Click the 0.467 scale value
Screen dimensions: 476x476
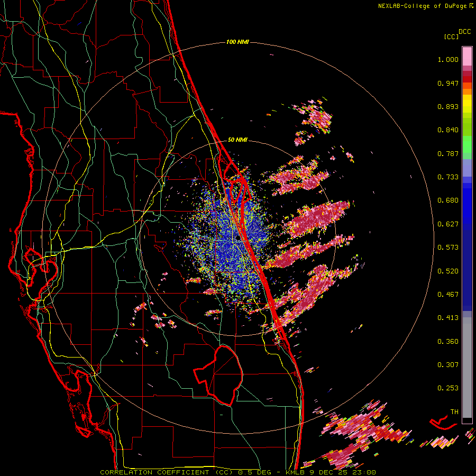pyautogui.click(x=448, y=295)
